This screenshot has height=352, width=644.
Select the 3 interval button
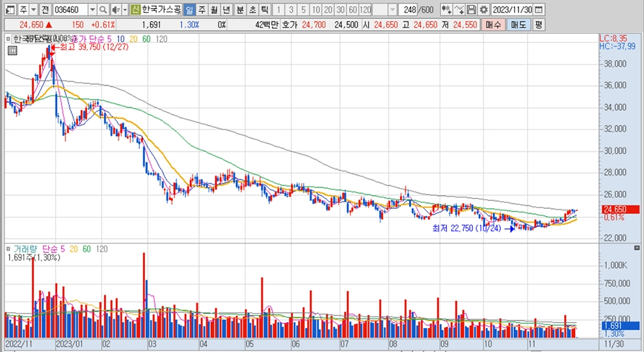coord(291,10)
